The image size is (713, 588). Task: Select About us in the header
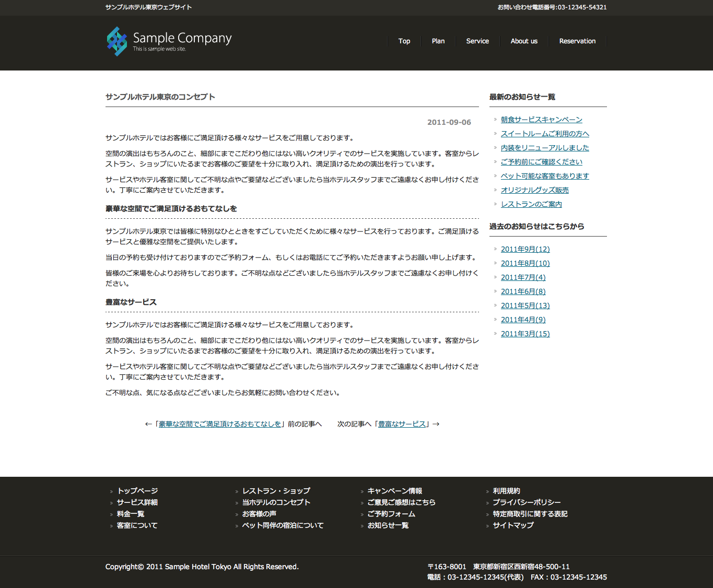click(x=523, y=41)
